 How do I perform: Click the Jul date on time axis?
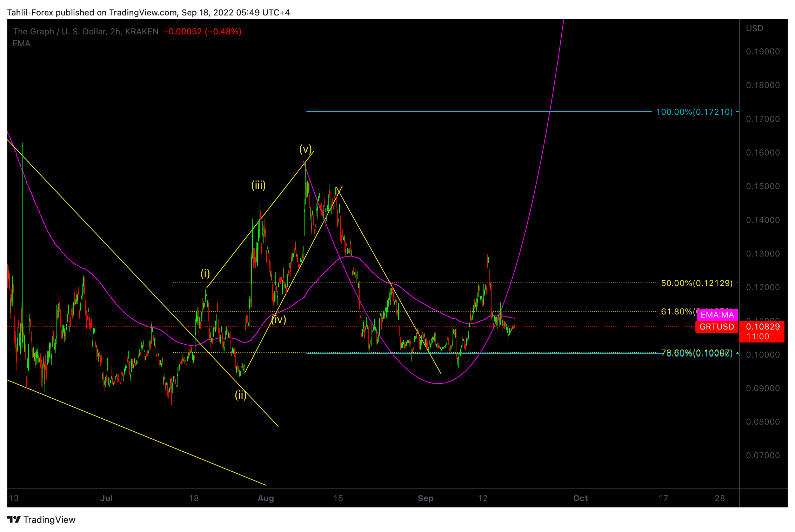(x=106, y=498)
